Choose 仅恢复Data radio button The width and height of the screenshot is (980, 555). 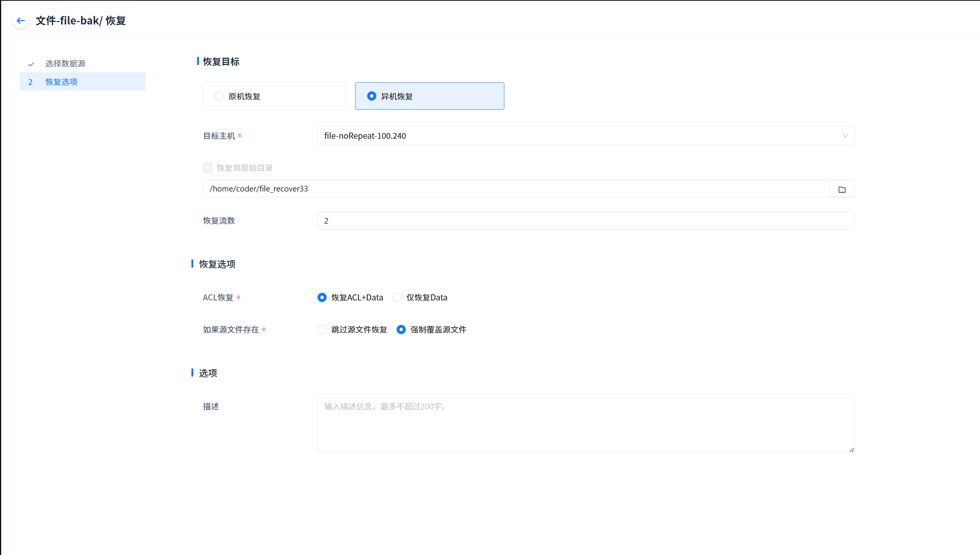(397, 297)
